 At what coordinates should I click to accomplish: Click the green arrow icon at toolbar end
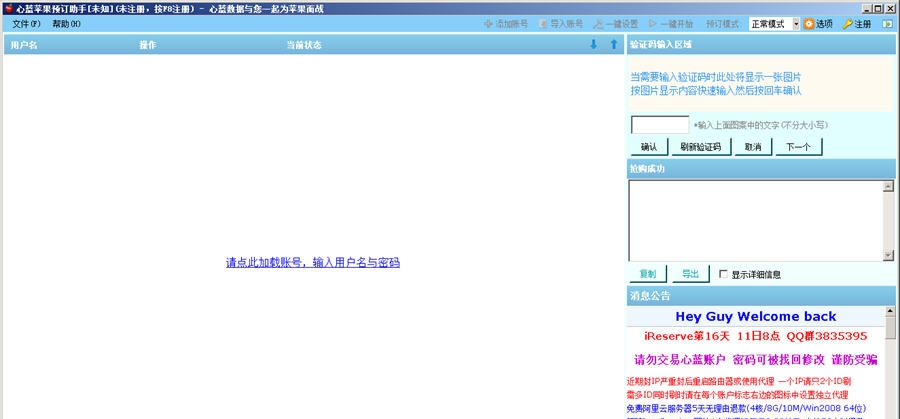[887, 24]
